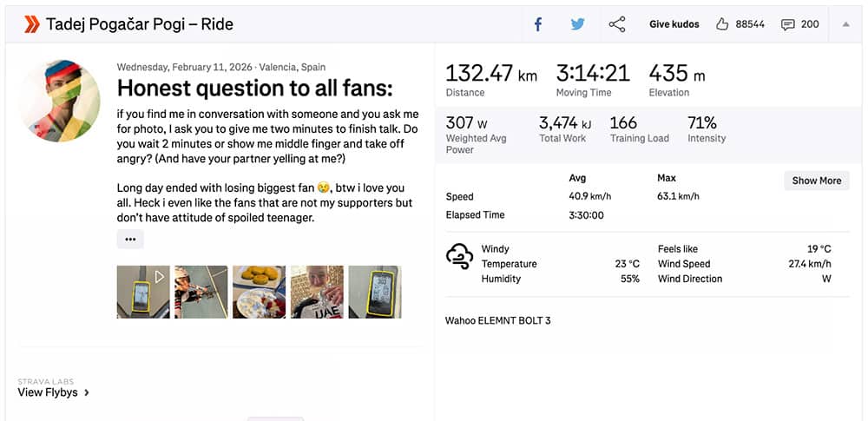Open the comments bubble icon
868x421 pixels.
(788, 24)
